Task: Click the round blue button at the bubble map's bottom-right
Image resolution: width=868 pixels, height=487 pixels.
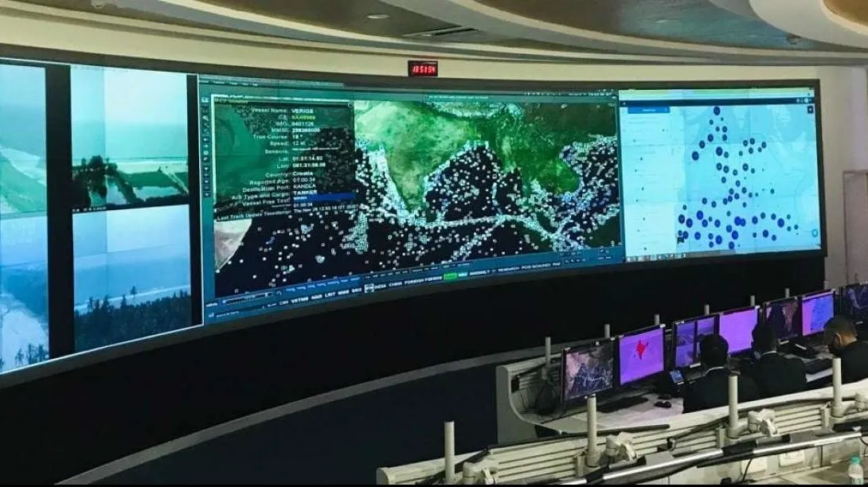Action: (814, 232)
